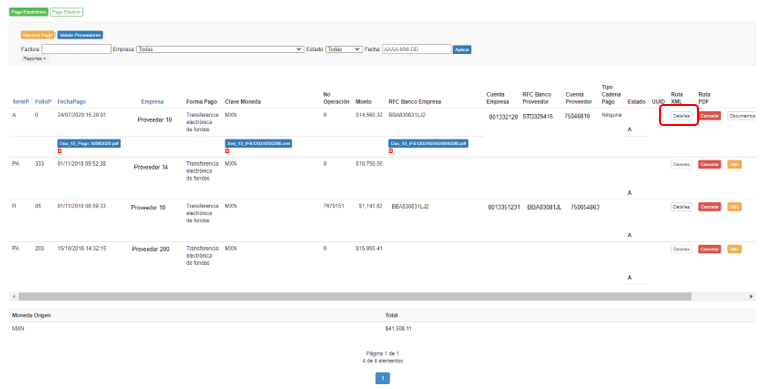778x389 pixels.
Task: Click the Validar Proveedores button
Action: pyautogui.click(x=80, y=35)
